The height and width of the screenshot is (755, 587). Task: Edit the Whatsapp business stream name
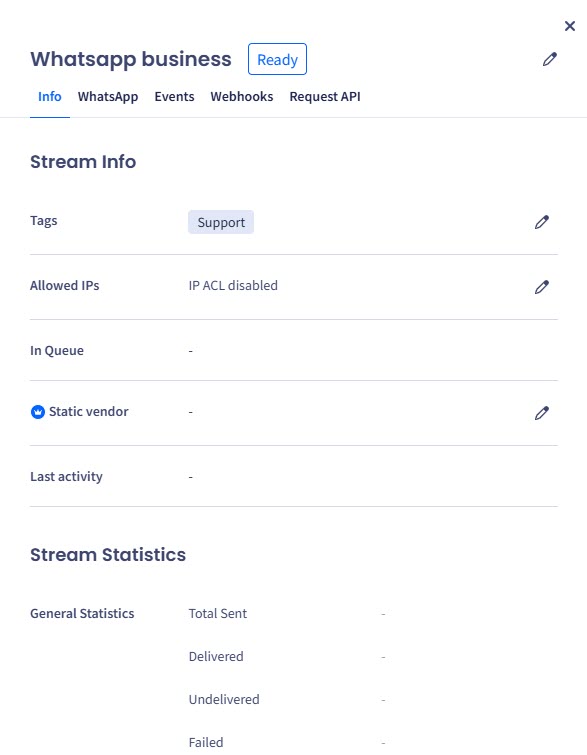(x=549, y=59)
